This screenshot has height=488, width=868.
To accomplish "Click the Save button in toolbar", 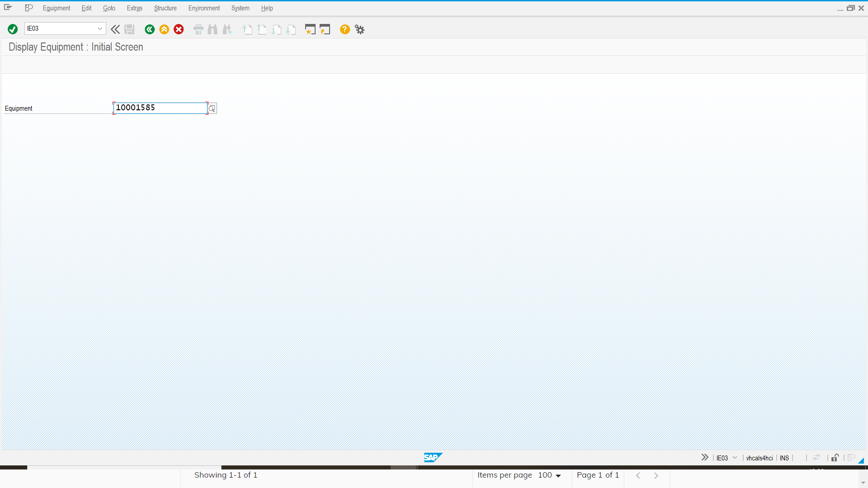I will coord(129,29).
